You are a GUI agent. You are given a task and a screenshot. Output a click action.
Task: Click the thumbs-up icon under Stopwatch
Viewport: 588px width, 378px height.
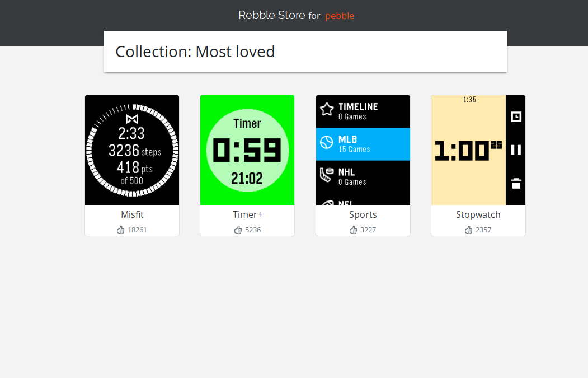coord(468,230)
